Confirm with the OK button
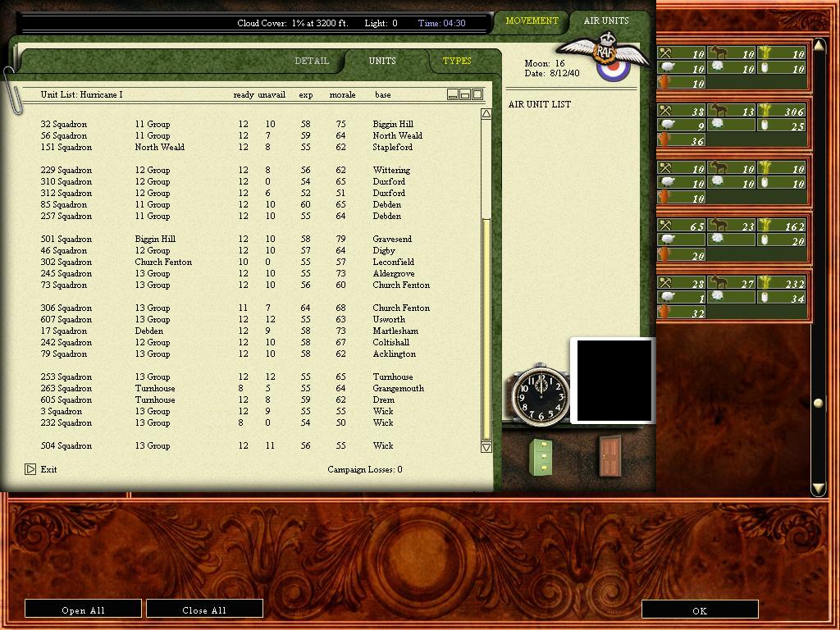Screen dimensions: 840x630 [x=700, y=610]
